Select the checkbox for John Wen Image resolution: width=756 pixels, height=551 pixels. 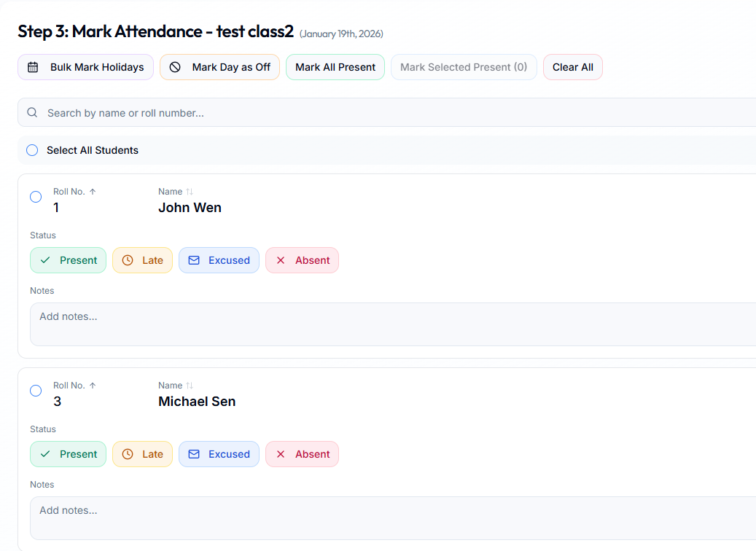pos(36,197)
